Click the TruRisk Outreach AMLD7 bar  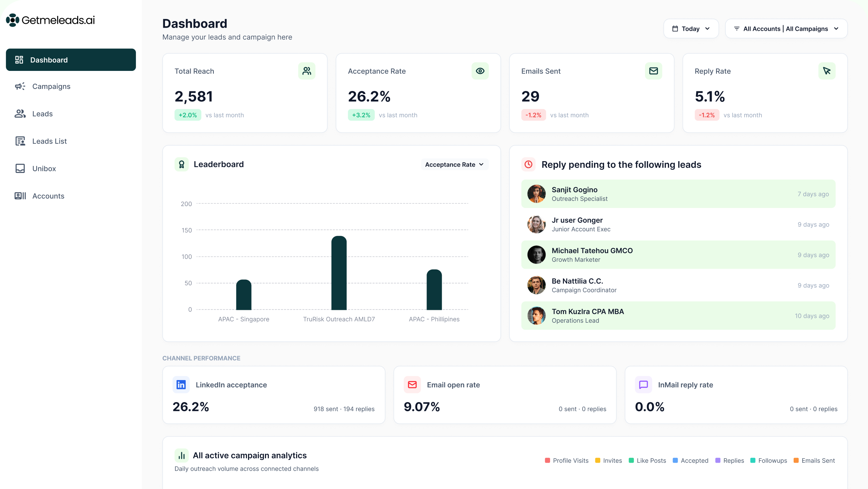(x=339, y=273)
